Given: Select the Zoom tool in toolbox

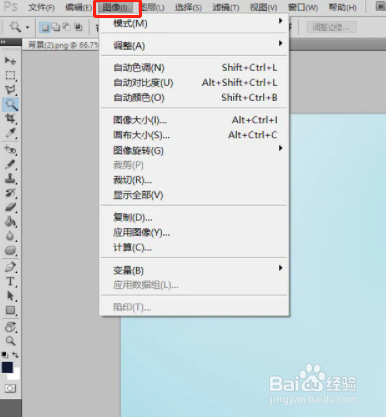Looking at the screenshot, I should click(x=10, y=341).
